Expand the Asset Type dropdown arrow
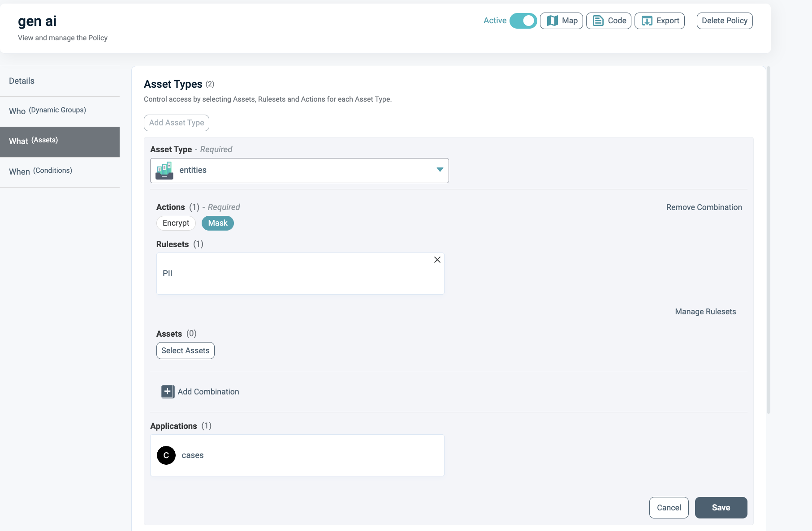The image size is (812, 531). [440, 170]
